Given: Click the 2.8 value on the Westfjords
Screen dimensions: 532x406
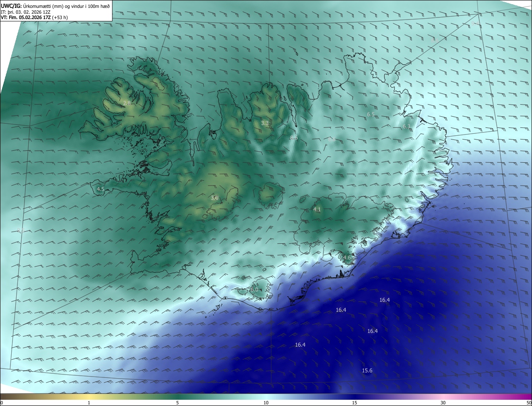Looking at the screenshot, I should click(x=127, y=103).
